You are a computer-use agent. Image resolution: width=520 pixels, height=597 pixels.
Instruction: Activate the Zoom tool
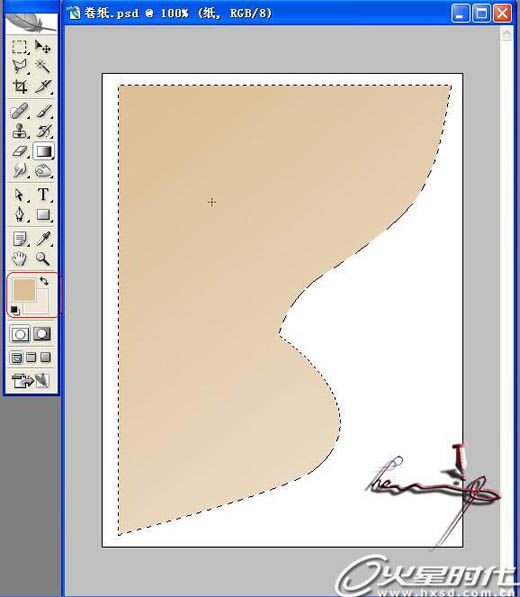[43, 259]
